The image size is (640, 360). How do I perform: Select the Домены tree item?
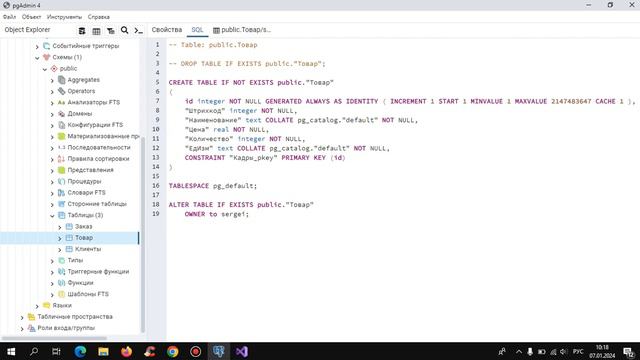pyautogui.click(x=80, y=113)
